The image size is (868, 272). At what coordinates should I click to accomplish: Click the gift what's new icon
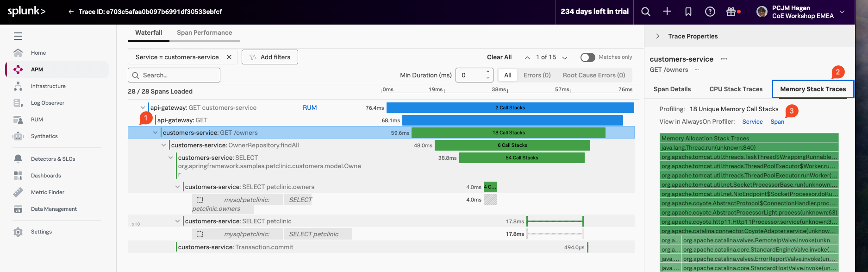click(x=731, y=12)
